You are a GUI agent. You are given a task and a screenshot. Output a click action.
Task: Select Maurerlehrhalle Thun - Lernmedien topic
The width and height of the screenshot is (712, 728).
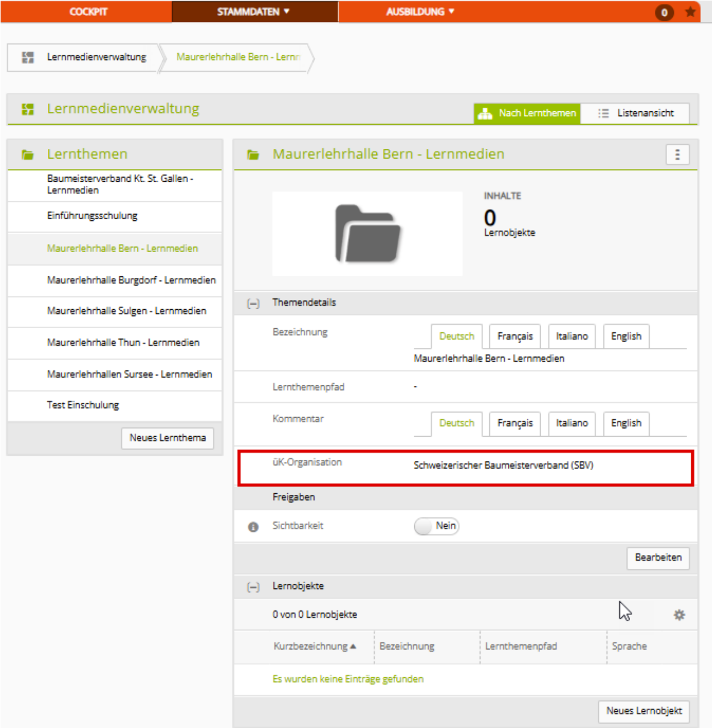[x=123, y=343]
